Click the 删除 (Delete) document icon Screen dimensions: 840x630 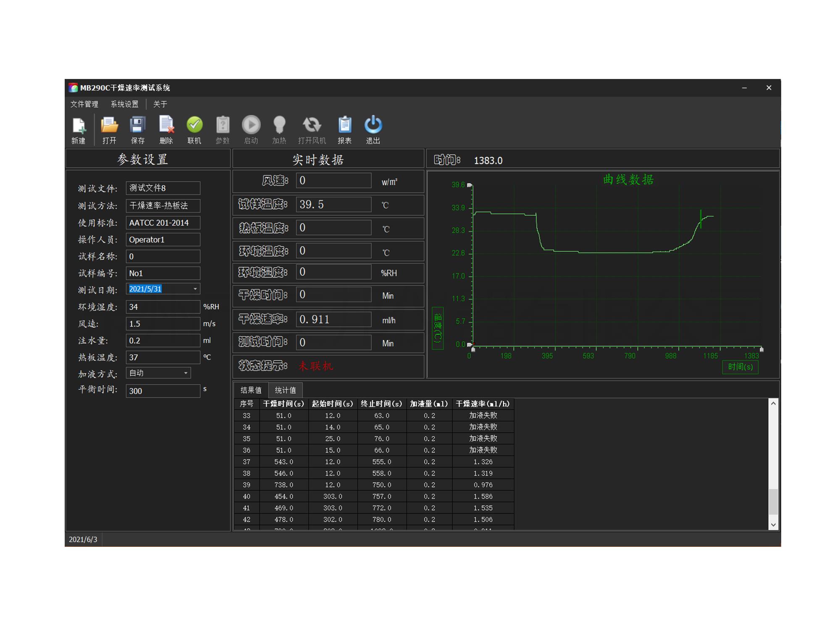[166, 126]
